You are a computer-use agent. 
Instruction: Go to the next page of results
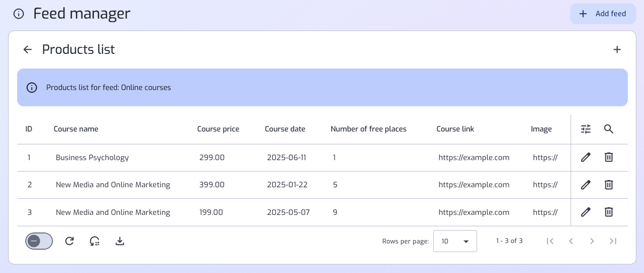(x=592, y=241)
